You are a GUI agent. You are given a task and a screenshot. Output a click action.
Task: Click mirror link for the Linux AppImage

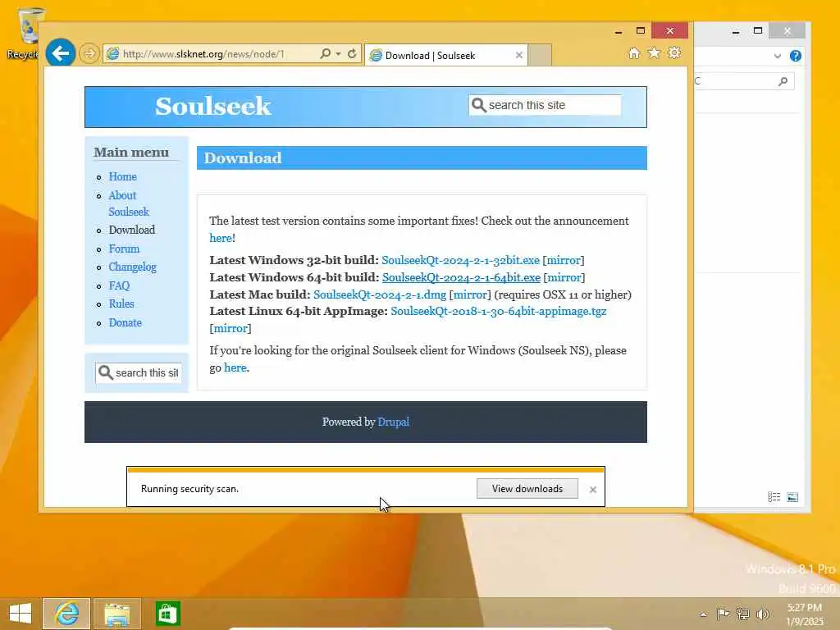tap(231, 328)
